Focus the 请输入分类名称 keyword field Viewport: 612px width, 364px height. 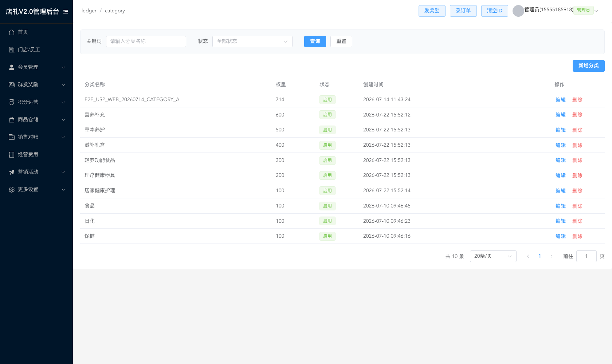click(146, 41)
